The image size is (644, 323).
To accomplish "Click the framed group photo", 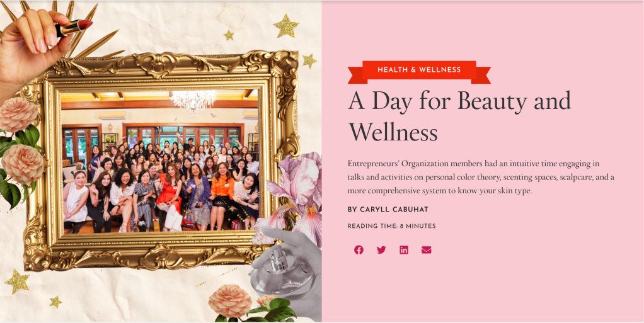I will click(x=161, y=161).
